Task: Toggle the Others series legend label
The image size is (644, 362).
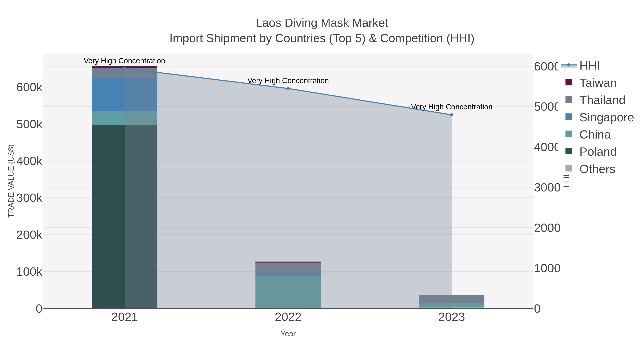Action: [x=597, y=169]
